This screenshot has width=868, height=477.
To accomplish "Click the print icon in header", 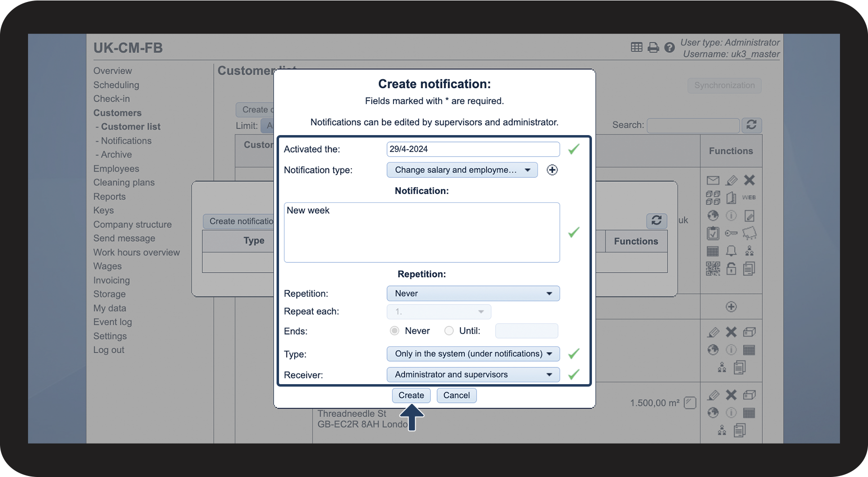I will (653, 48).
